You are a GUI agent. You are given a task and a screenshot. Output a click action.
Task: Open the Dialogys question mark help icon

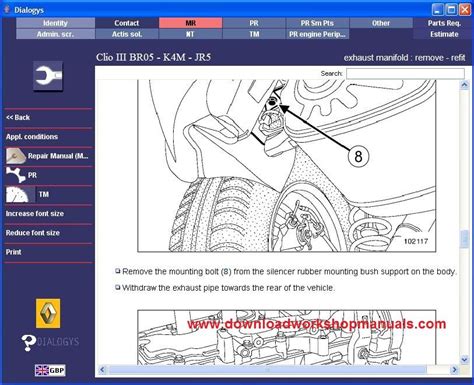(29, 343)
